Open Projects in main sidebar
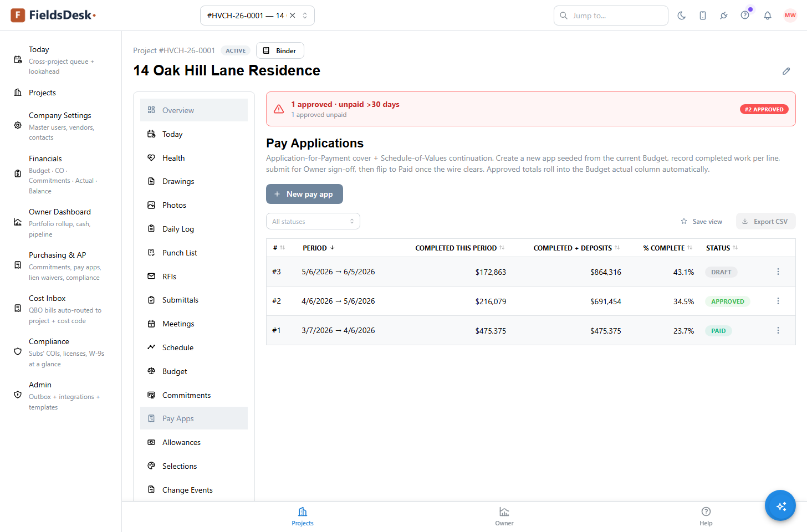 (61, 93)
